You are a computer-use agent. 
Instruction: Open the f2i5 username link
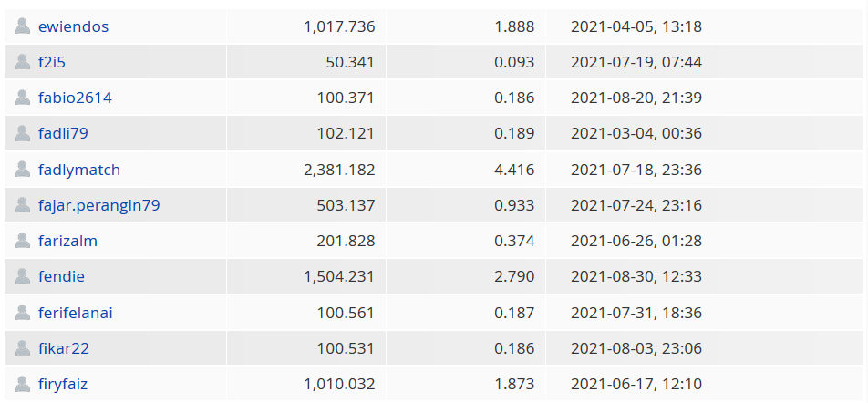[x=51, y=62]
